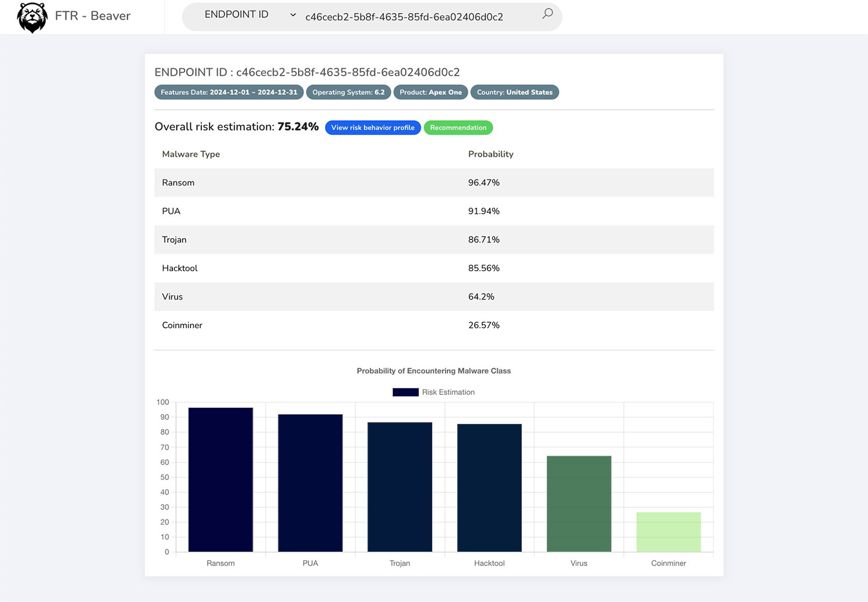Click the green Recommendation button
This screenshot has width=868, height=602.
[458, 128]
